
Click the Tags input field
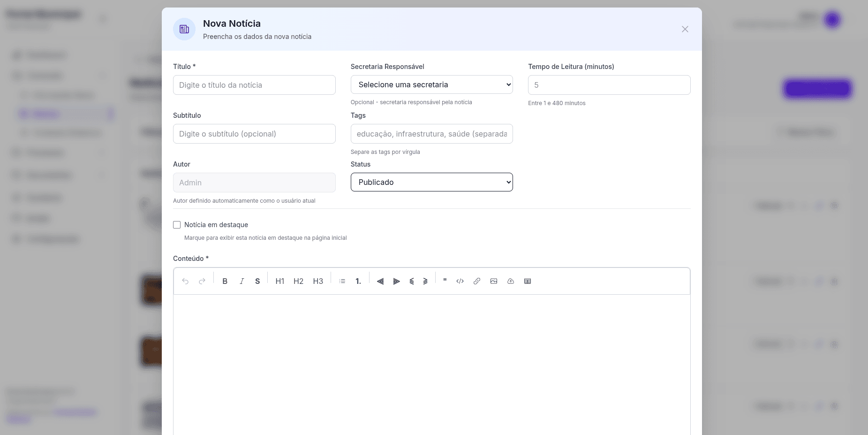[431, 134]
